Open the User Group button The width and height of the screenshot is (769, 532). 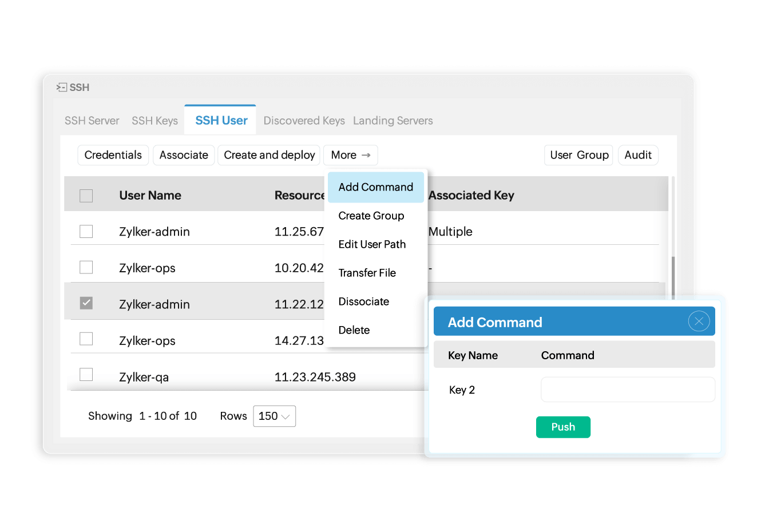(579, 155)
